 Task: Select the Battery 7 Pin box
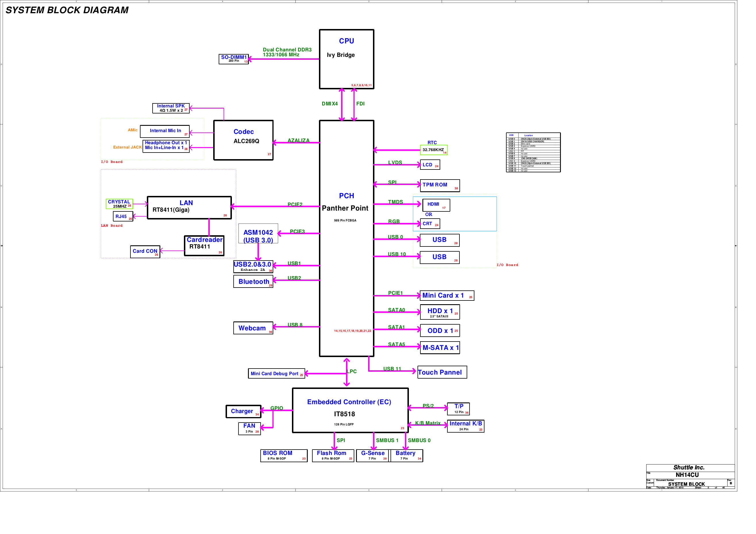point(407,456)
